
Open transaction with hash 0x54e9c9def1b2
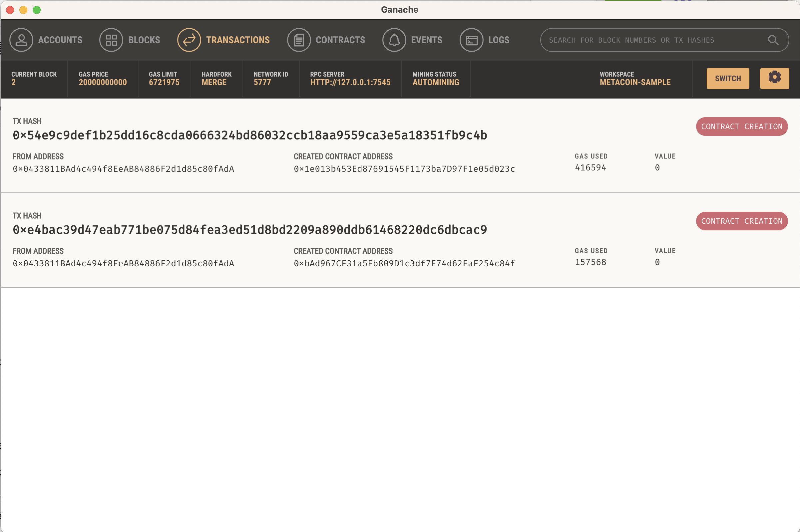(x=250, y=135)
